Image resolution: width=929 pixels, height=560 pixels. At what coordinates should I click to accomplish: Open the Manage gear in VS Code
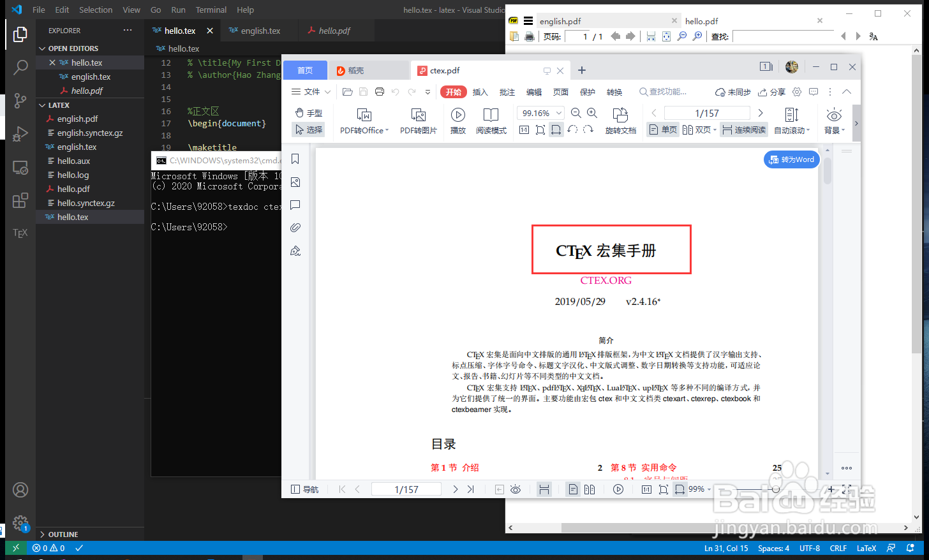pos(20,523)
